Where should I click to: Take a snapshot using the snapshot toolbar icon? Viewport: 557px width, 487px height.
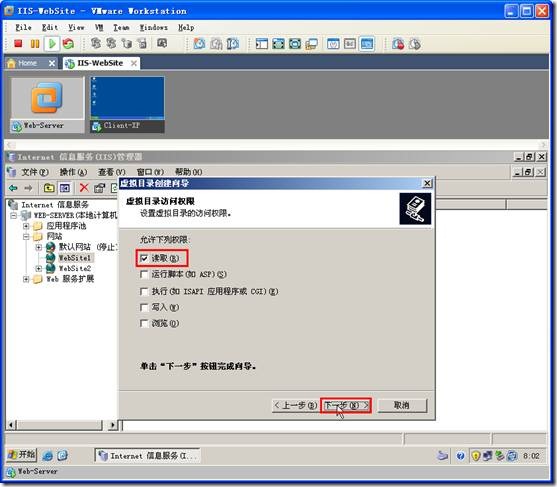coord(200,44)
